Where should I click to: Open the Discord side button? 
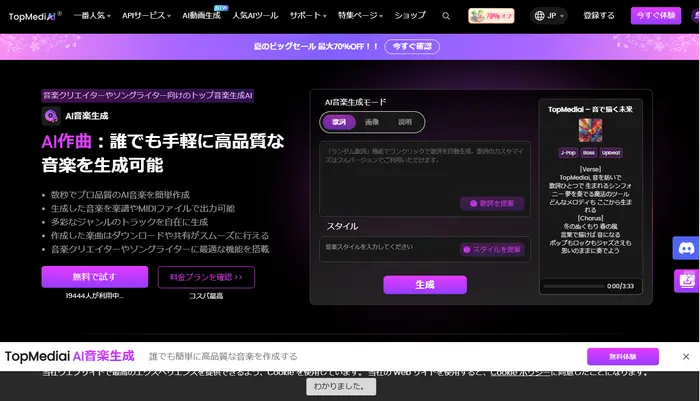click(686, 248)
